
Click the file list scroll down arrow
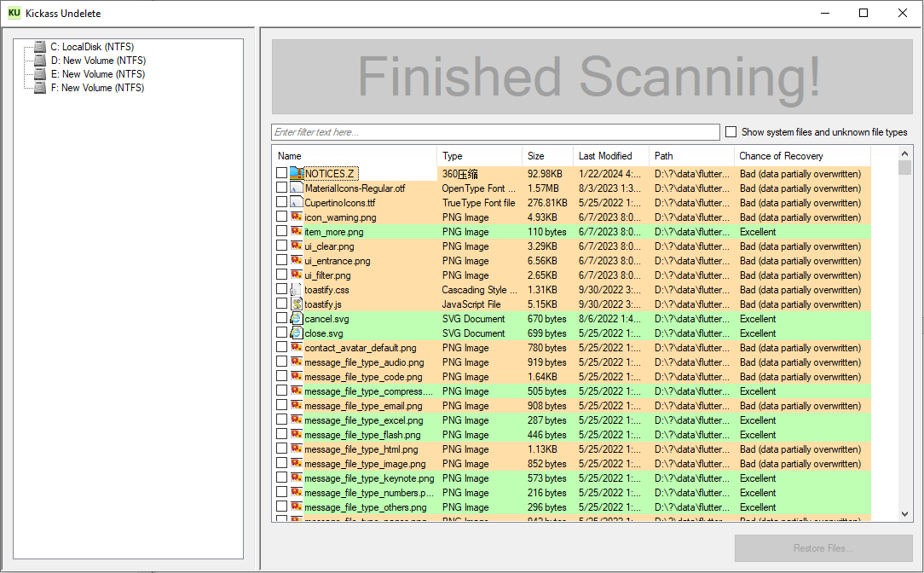coord(905,514)
